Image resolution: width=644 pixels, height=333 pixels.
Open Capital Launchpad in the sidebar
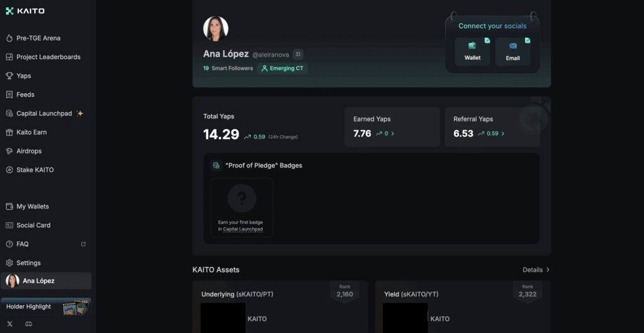[x=46, y=113]
